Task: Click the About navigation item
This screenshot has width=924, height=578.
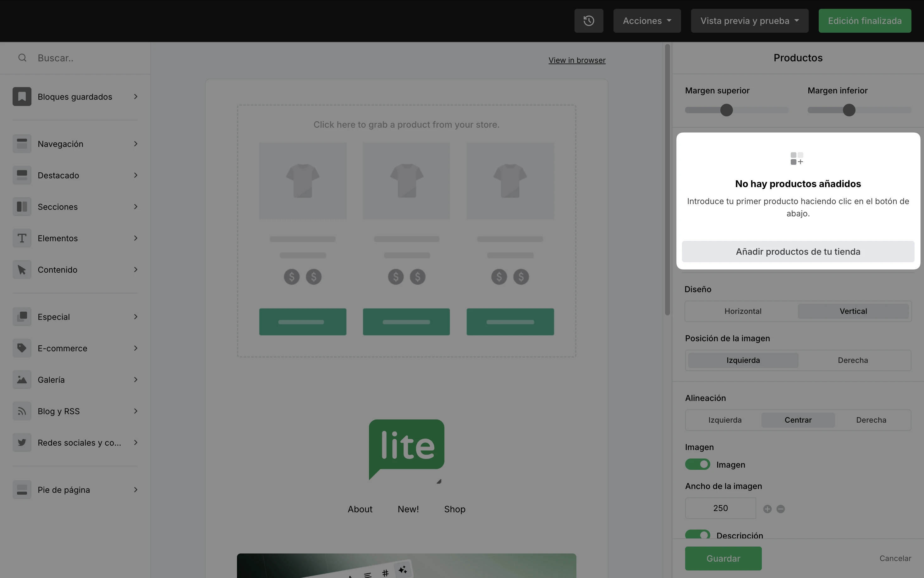Action: (x=360, y=509)
